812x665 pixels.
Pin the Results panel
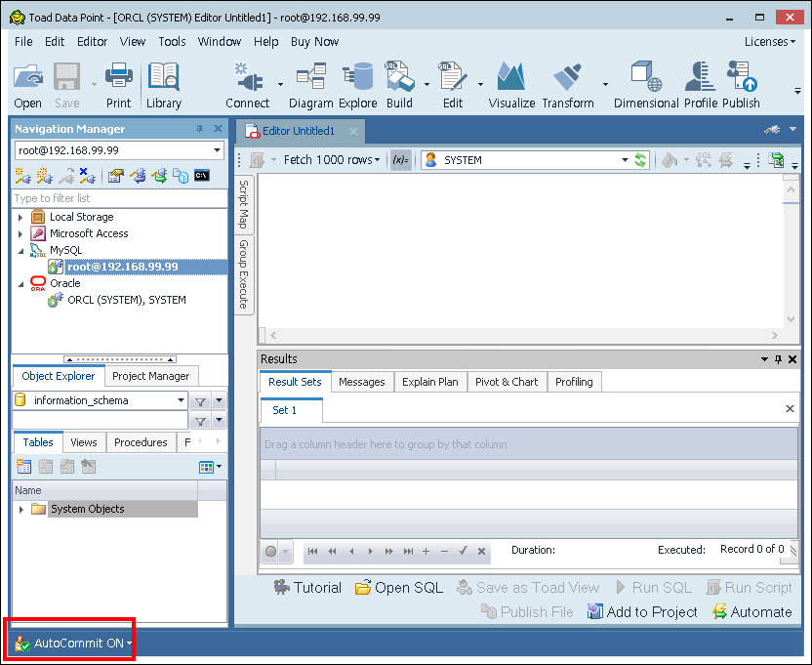[x=778, y=358]
